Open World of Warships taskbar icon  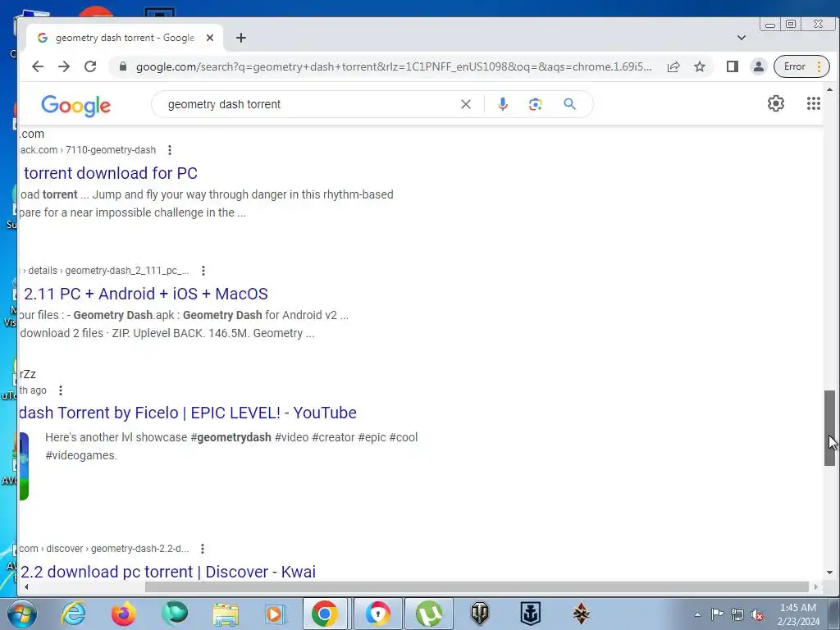531,614
